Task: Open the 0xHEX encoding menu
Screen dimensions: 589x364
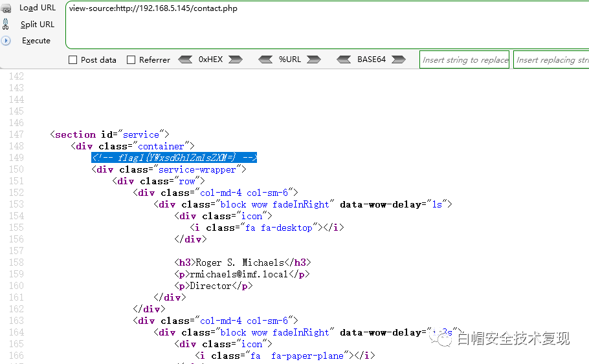Action: pyautogui.click(x=210, y=59)
